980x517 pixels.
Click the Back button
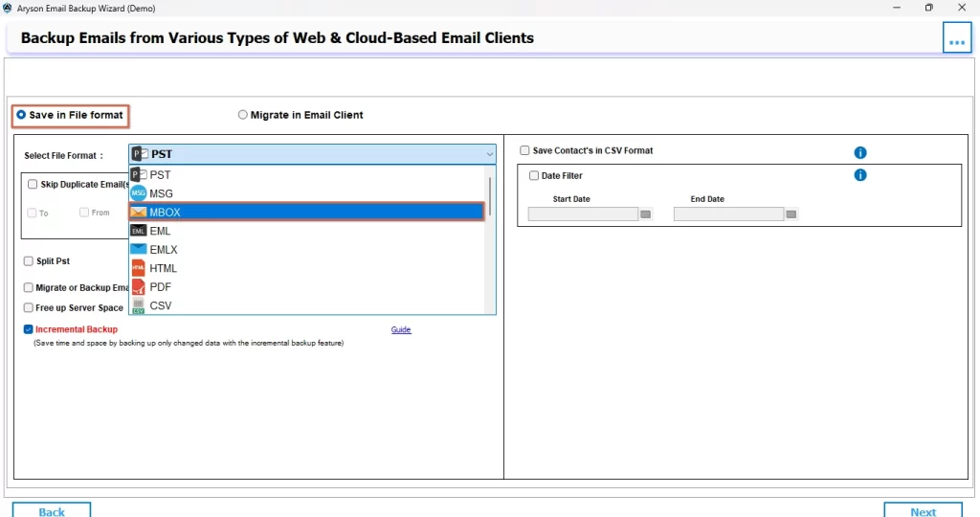52,510
